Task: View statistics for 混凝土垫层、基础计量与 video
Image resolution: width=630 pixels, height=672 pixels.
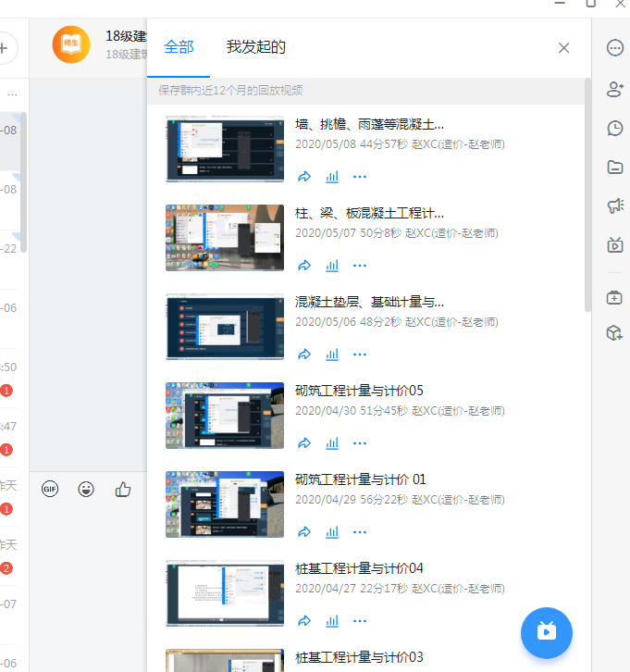Action: coord(332,355)
